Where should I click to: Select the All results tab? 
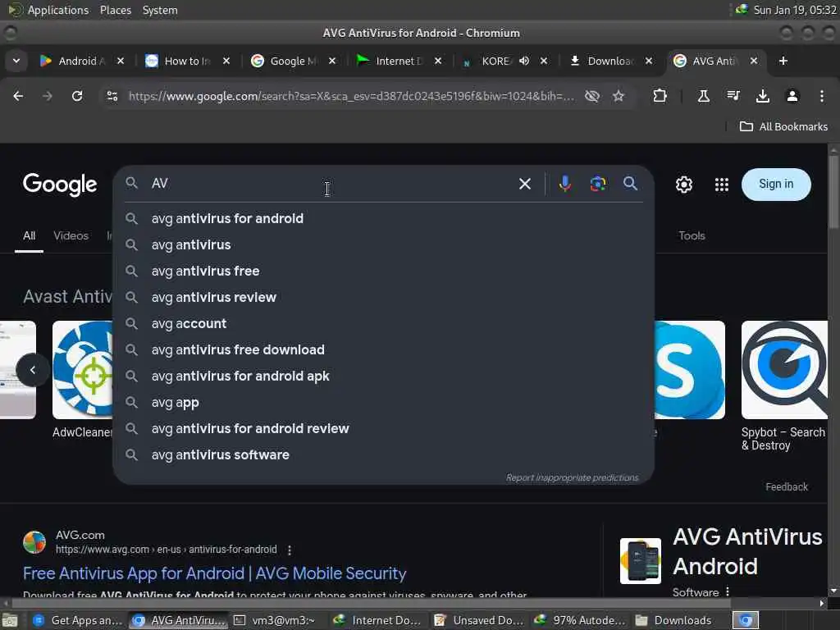pyautogui.click(x=29, y=235)
